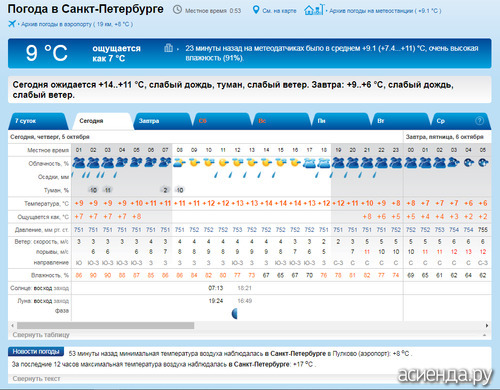
Task: Click feels-like '+8' at hour 05 today
Action: tap(136, 216)
